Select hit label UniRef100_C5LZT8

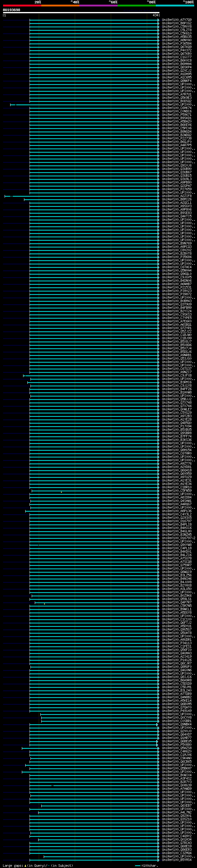[176, 30]
